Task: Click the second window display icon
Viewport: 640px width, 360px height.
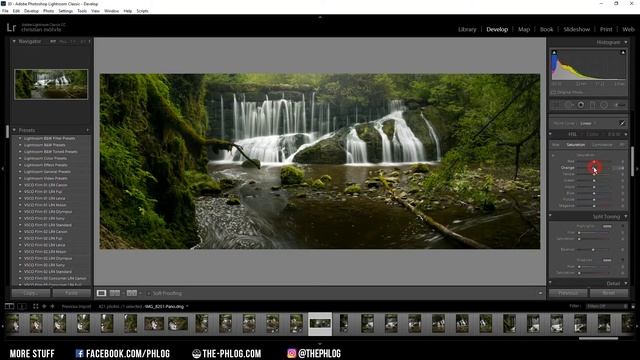Action: click(x=22, y=306)
